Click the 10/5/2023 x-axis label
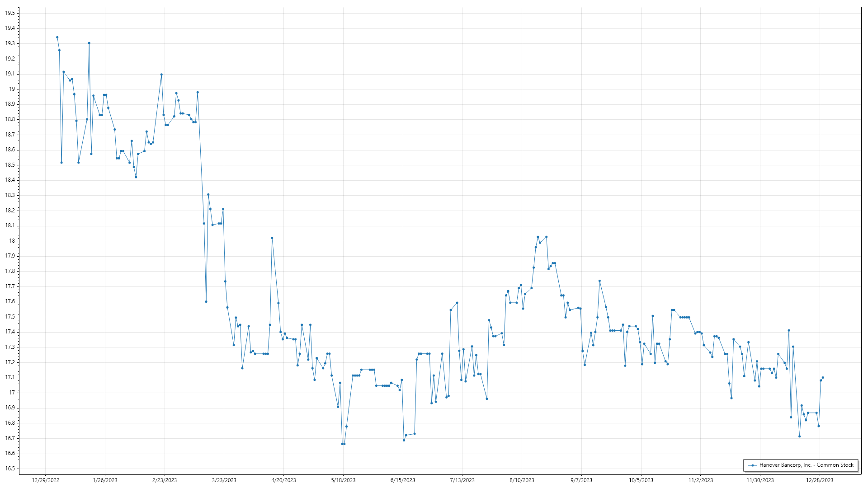Screen dimensions: 868x488 tap(641, 480)
